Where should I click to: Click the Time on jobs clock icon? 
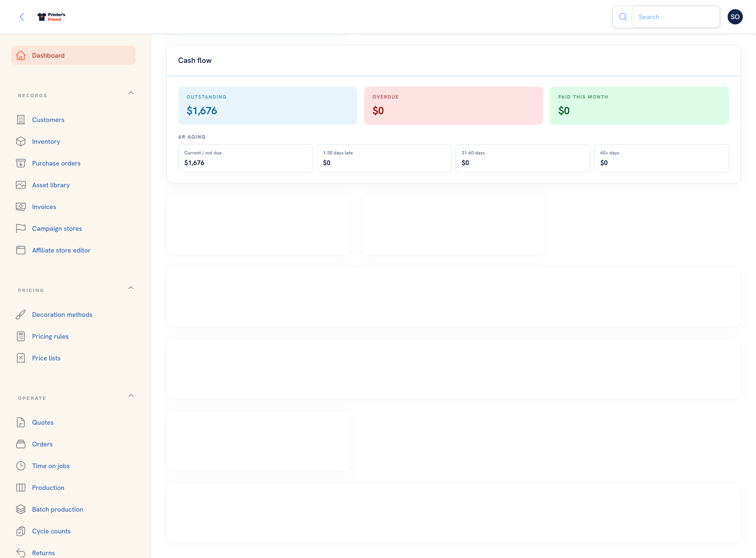21,466
